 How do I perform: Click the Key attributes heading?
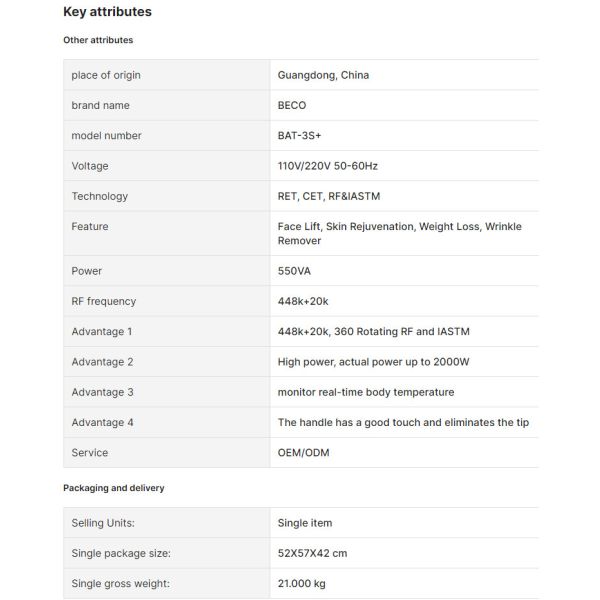107,12
